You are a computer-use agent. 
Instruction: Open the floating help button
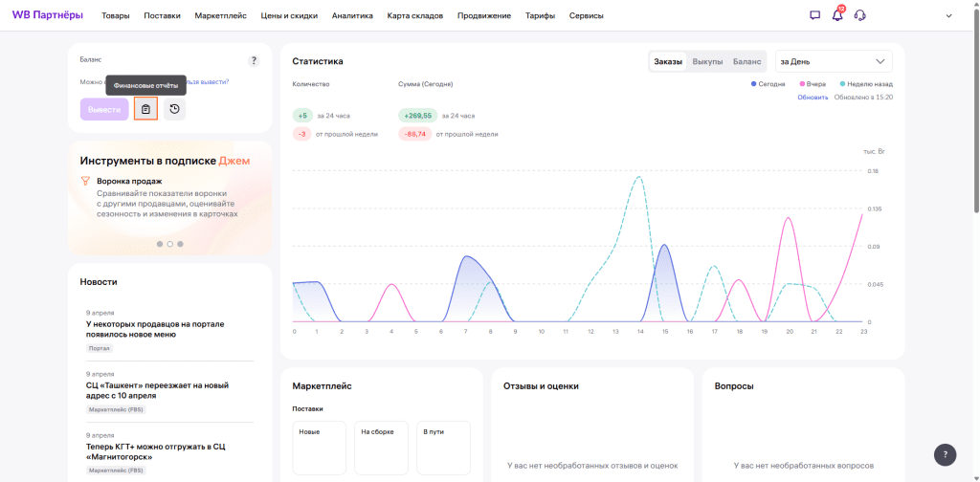pos(945,454)
